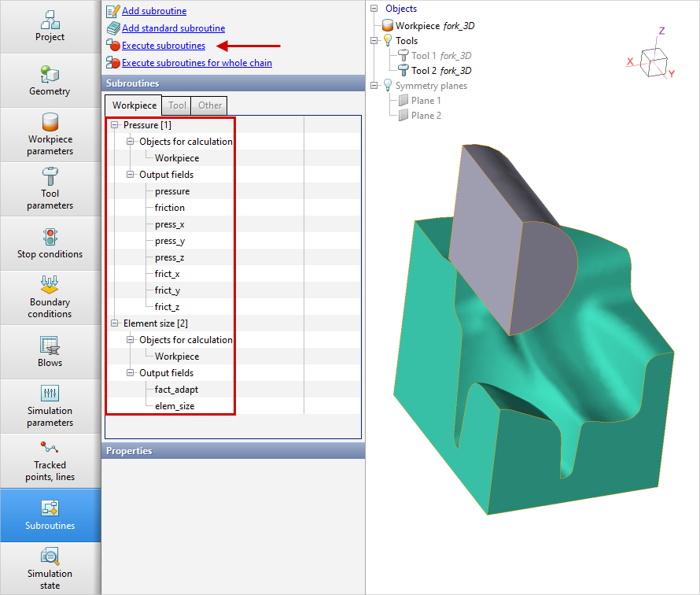Viewport: 700px width, 595px height.
Task: Open Stop conditions traffic light icon
Action: pos(50,236)
